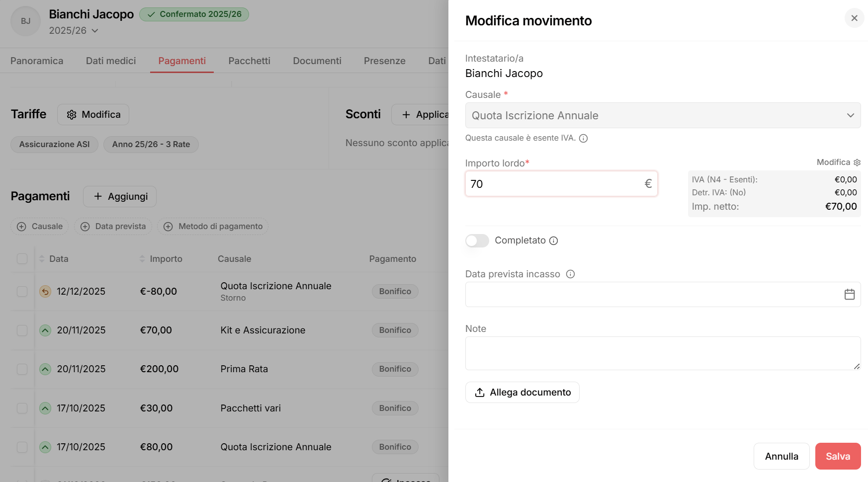Open the Causale dropdown
Image resolution: width=868 pixels, height=482 pixels.
[662, 115]
